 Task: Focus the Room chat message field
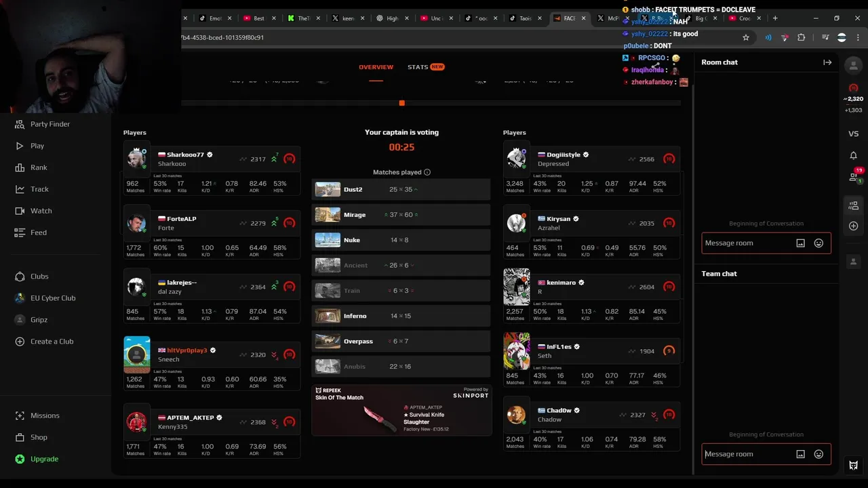[x=748, y=243]
